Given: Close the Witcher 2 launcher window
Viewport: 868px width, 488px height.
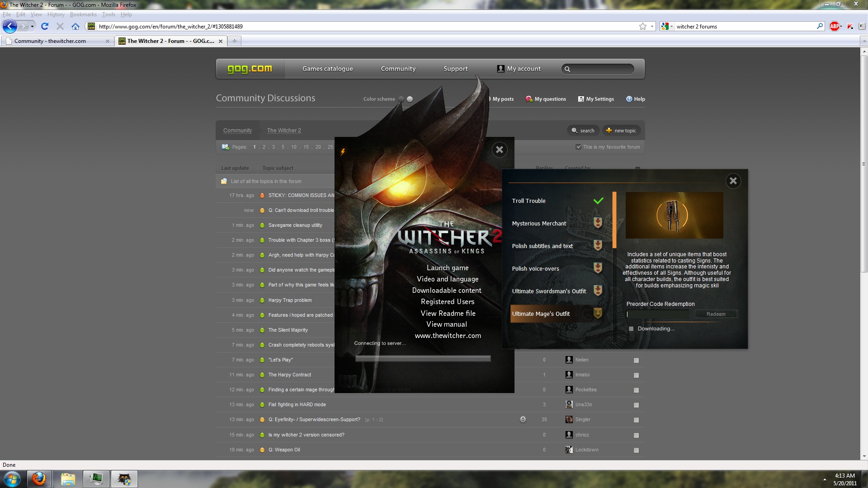Looking at the screenshot, I should [x=500, y=150].
